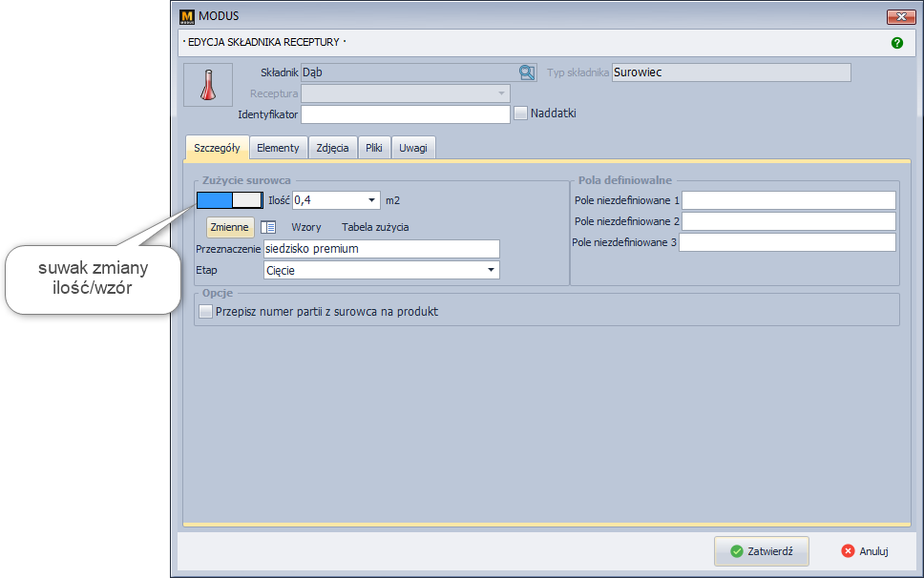The image size is (924, 578).
Task: Click the red flask ingredient icon
Action: click(207, 85)
